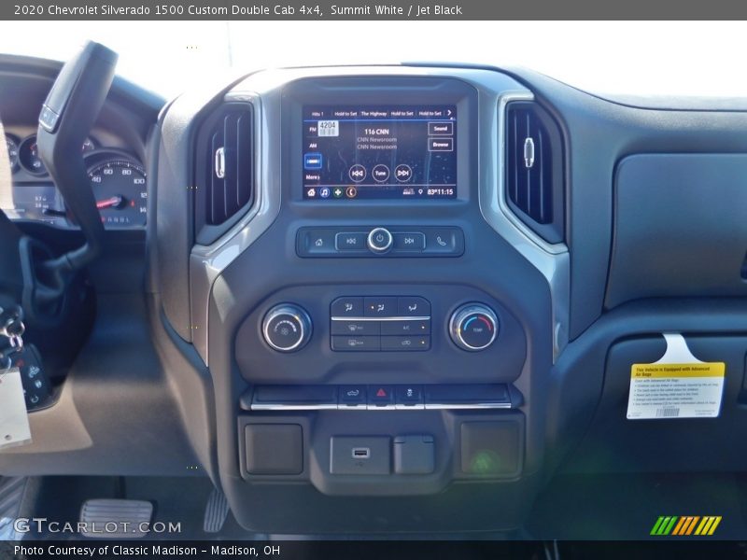
Task: Tap the green plus app icon
Action: pyautogui.click(x=338, y=192)
